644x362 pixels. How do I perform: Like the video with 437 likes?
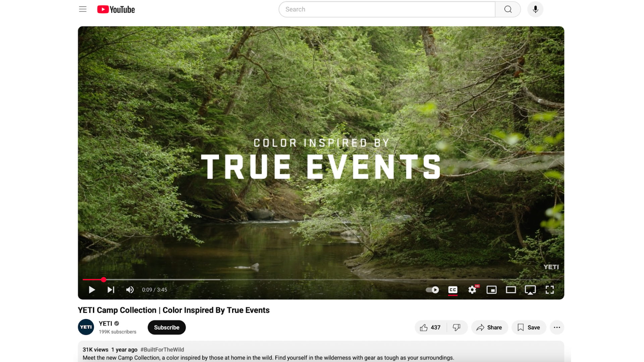coord(430,327)
